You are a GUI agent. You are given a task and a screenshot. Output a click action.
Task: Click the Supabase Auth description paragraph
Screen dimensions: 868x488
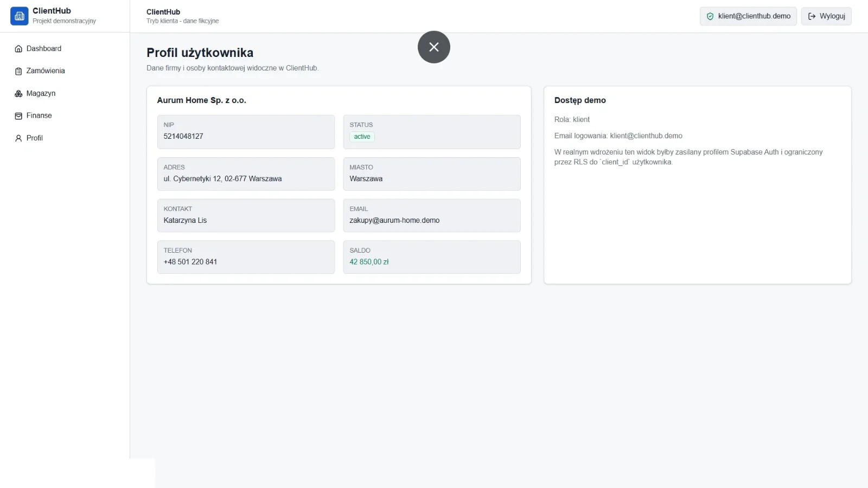(x=688, y=157)
